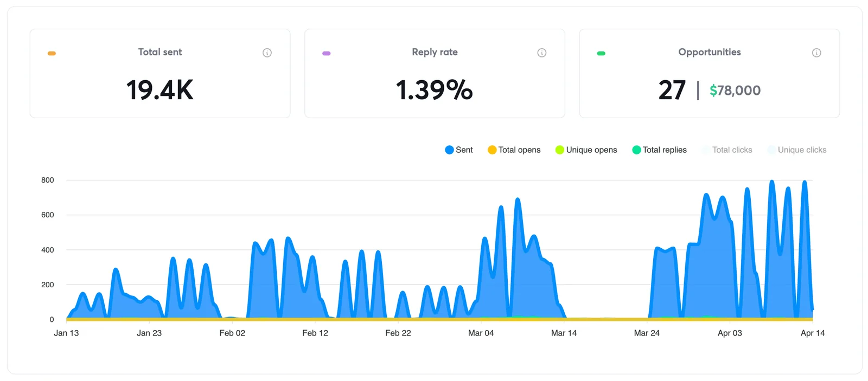Click the Feb 02 x-axis label
Screen dimensions: 868x381
[232, 333]
